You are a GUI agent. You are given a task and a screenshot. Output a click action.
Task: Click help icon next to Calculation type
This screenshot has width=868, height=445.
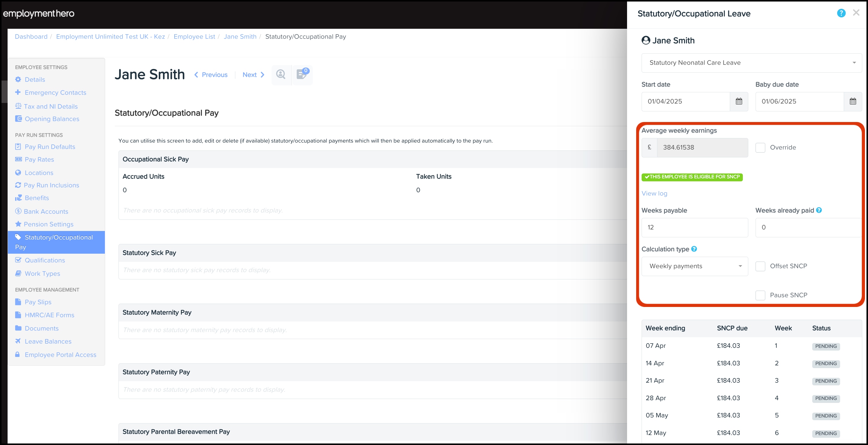pos(694,249)
